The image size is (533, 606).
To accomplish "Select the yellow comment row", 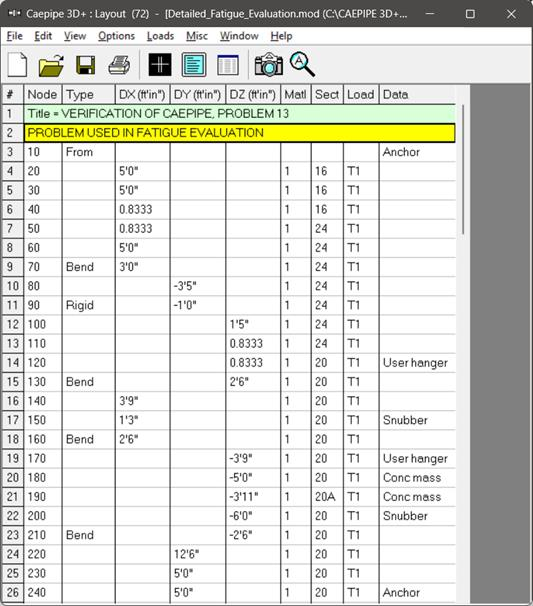I will (239, 133).
